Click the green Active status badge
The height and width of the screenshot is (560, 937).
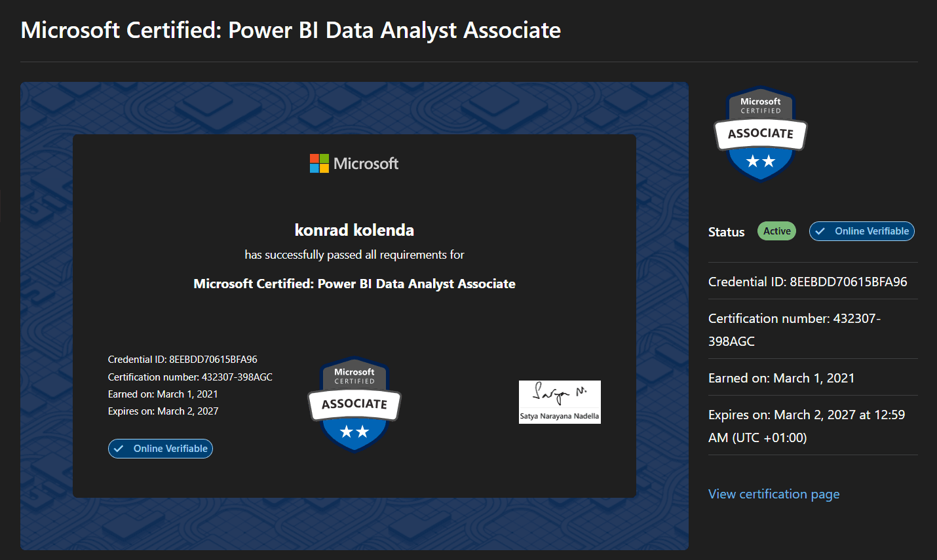[776, 231]
